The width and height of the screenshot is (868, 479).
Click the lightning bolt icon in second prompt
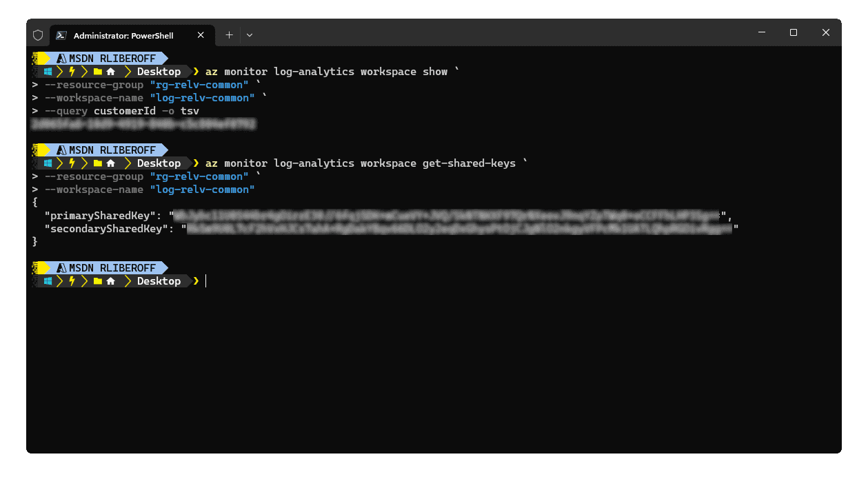pos(72,163)
